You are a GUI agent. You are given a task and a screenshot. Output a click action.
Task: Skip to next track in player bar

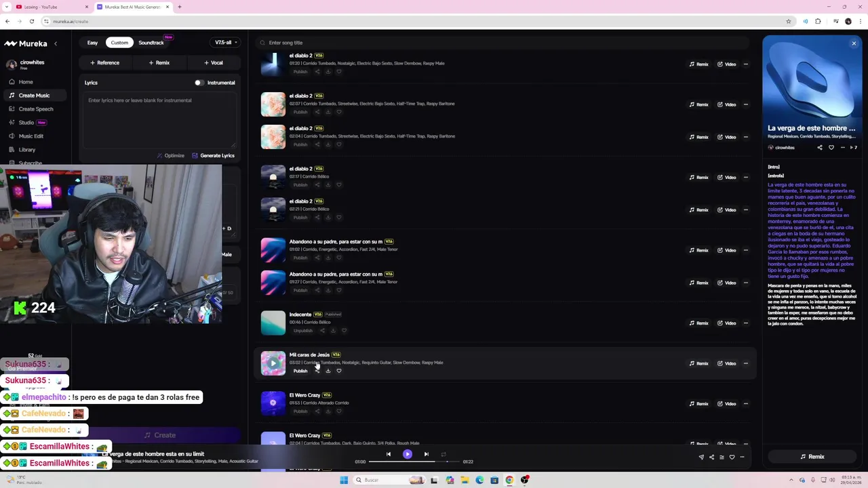tap(426, 454)
